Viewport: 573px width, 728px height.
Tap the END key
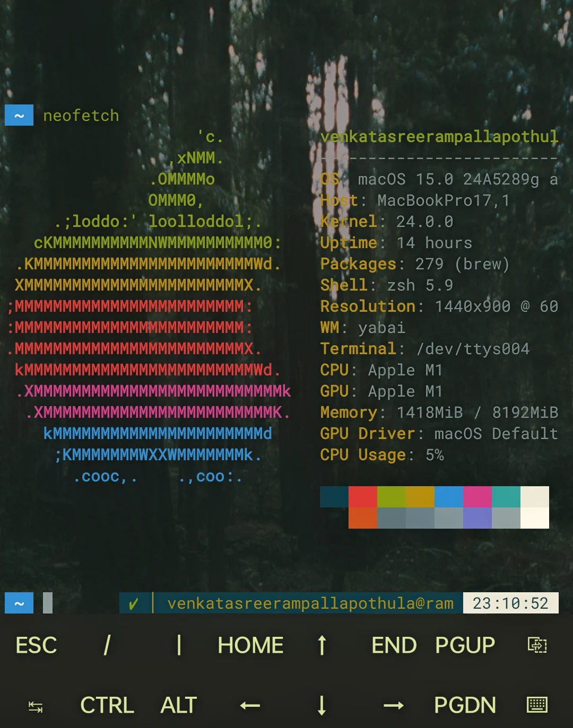(x=394, y=645)
